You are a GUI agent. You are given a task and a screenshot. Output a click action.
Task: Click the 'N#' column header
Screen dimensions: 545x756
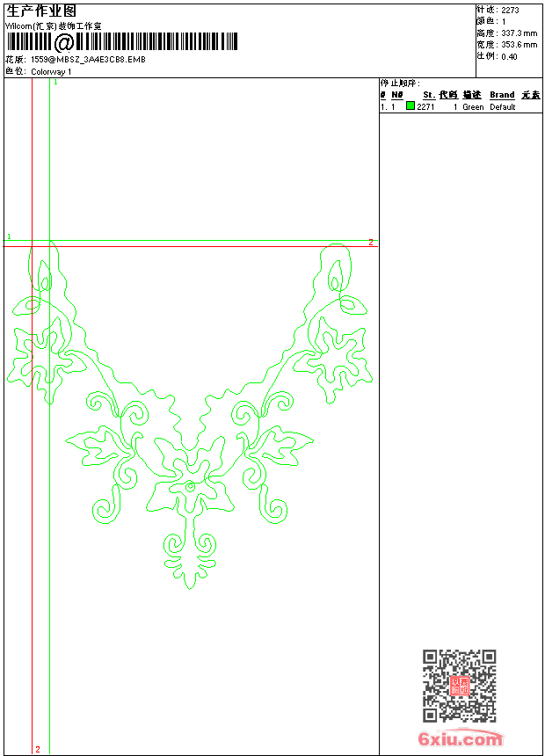click(x=397, y=95)
